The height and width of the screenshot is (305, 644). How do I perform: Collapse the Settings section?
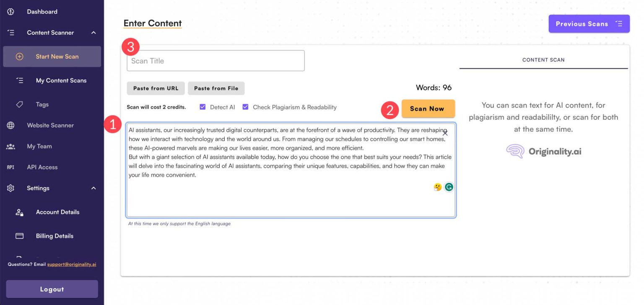94,188
